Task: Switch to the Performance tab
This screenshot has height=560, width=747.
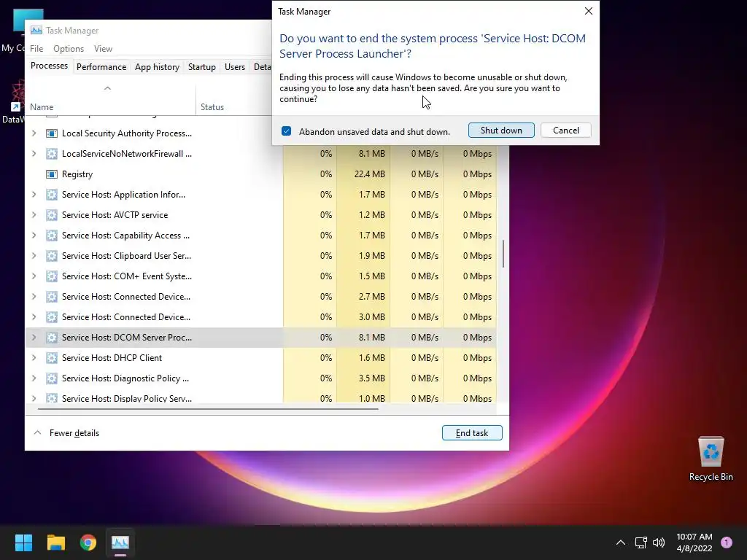Action: point(101,67)
